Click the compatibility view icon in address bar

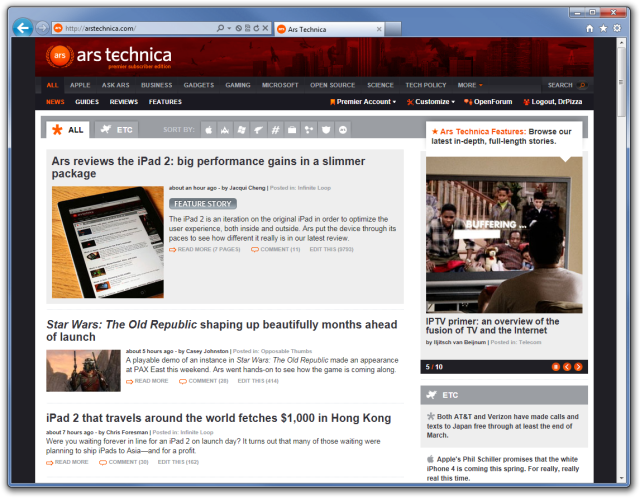click(248, 28)
